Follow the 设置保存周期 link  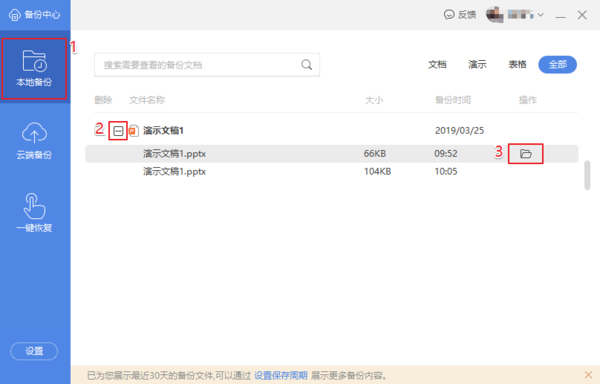tap(280, 376)
